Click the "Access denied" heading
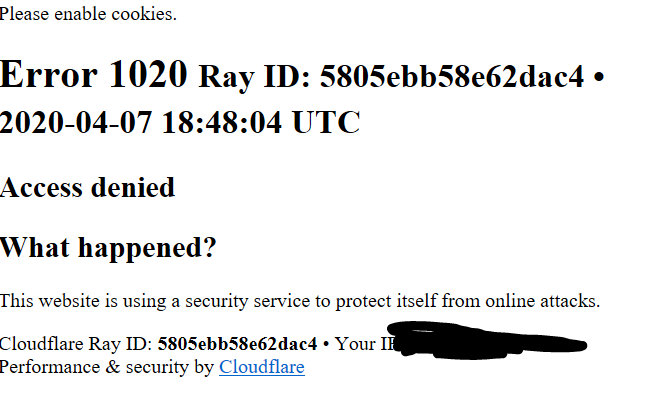 (x=87, y=187)
